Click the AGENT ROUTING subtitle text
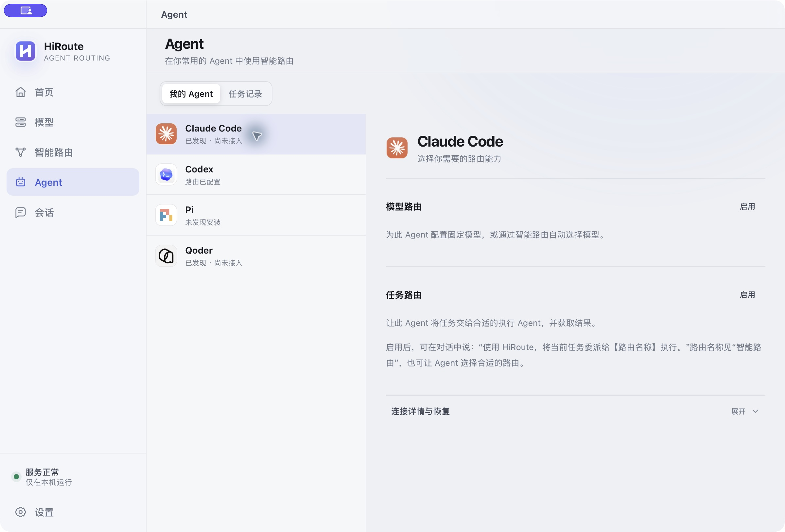This screenshot has width=785, height=532. [x=77, y=58]
